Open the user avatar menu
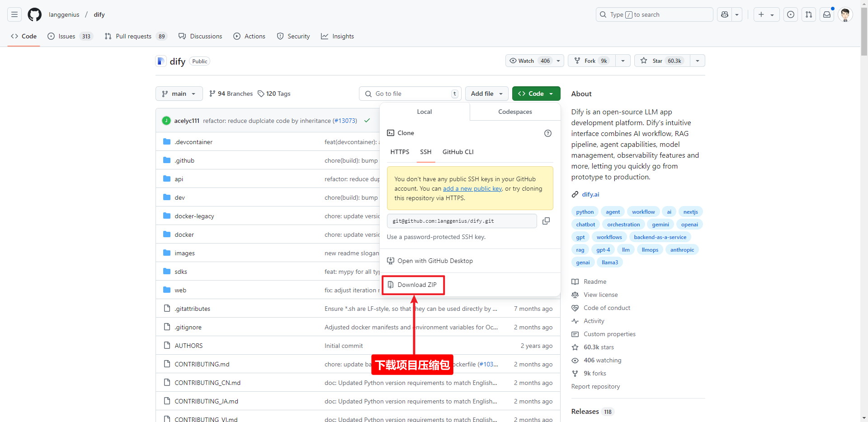The width and height of the screenshot is (868, 422). (x=845, y=14)
